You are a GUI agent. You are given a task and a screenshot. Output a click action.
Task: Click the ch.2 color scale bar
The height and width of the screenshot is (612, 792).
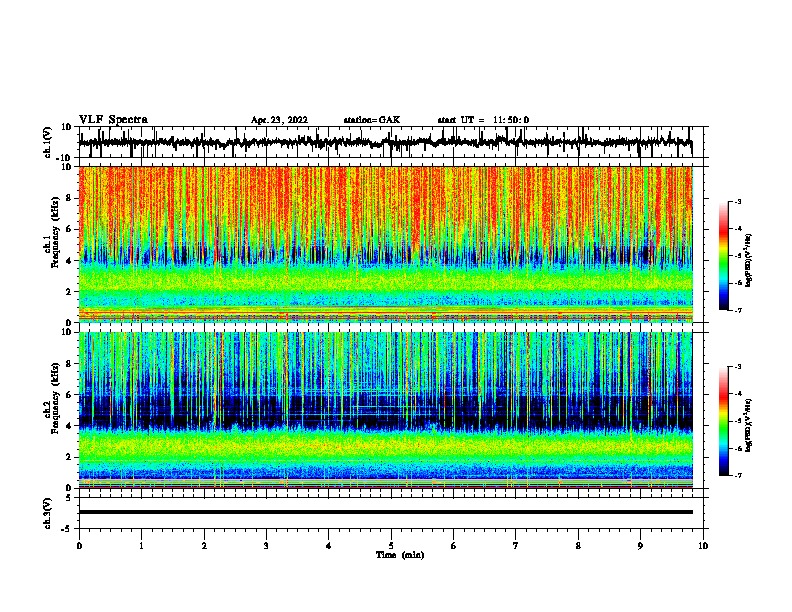tap(723, 421)
